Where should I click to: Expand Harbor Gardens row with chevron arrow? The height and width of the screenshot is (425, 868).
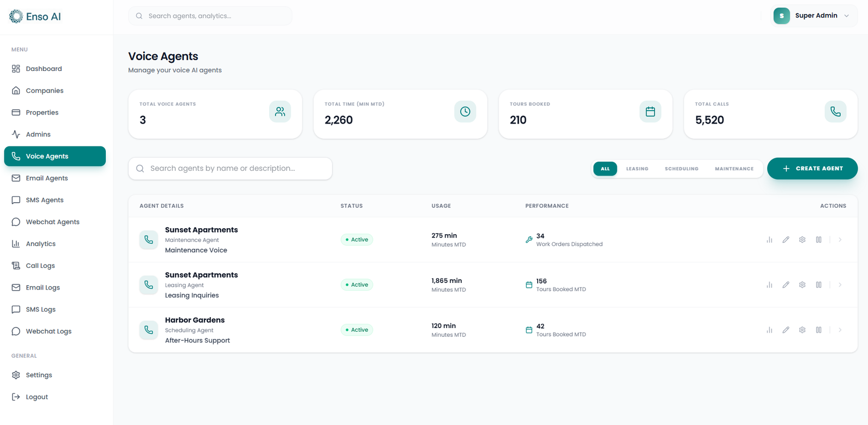pyautogui.click(x=840, y=330)
